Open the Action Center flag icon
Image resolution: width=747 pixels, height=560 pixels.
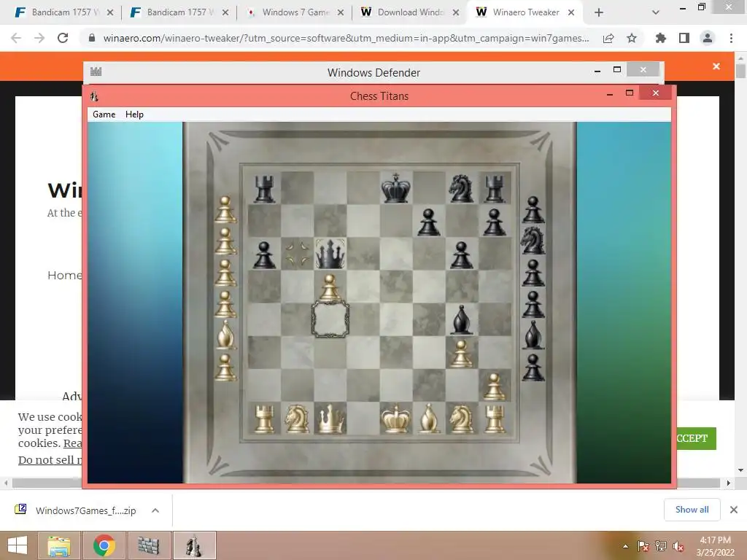(643, 546)
